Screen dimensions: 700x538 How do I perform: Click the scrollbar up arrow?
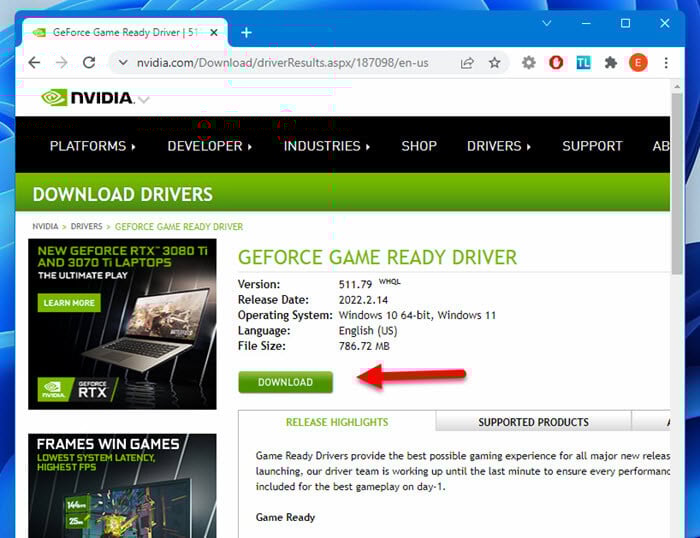point(677,87)
